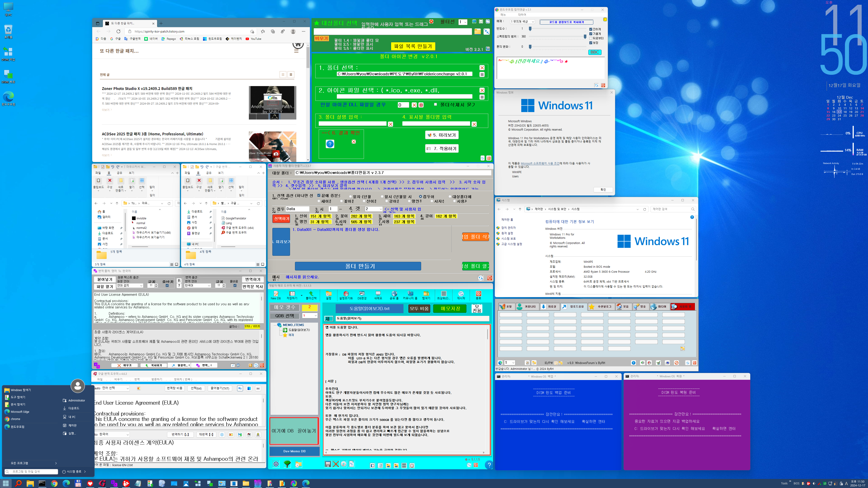
Task: Click 새메모 icon in memo app toolbar
Action: click(378, 295)
